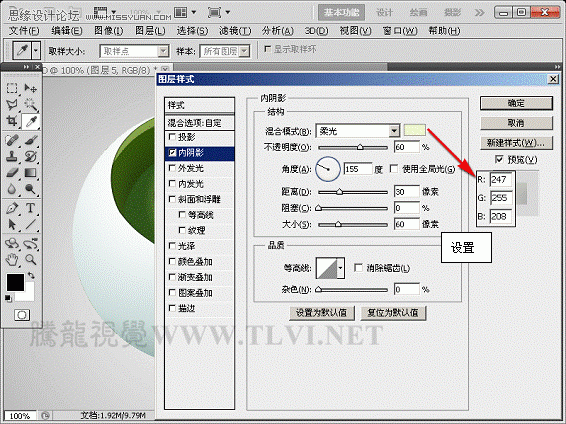
Task: Select the Move tool
Action: (x=30, y=88)
